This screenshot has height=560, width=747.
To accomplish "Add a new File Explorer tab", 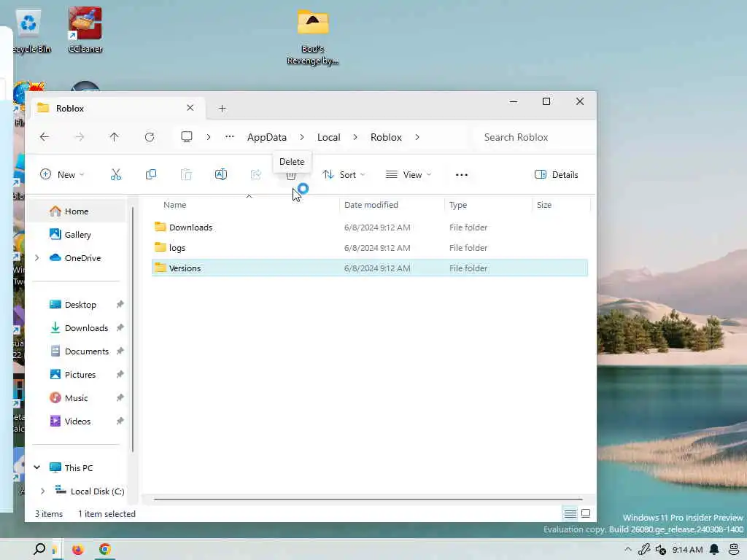I will click(222, 109).
